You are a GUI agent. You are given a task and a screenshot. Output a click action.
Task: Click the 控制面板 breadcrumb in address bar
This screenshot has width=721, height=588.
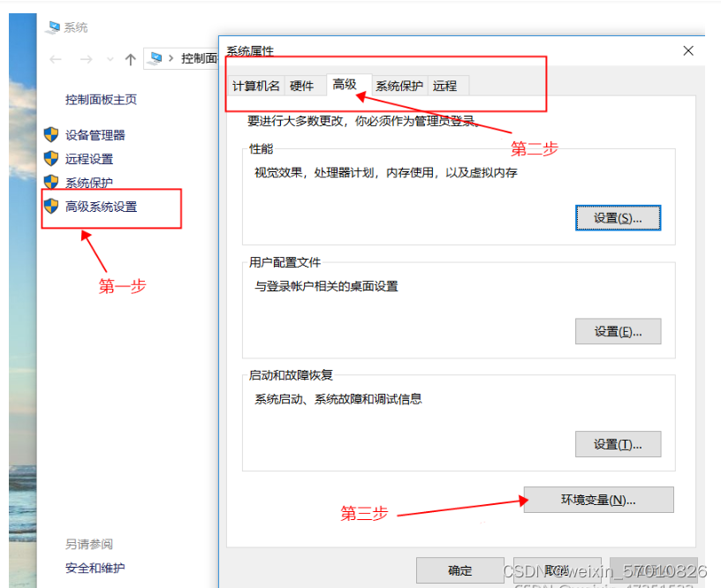click(200, 58)
